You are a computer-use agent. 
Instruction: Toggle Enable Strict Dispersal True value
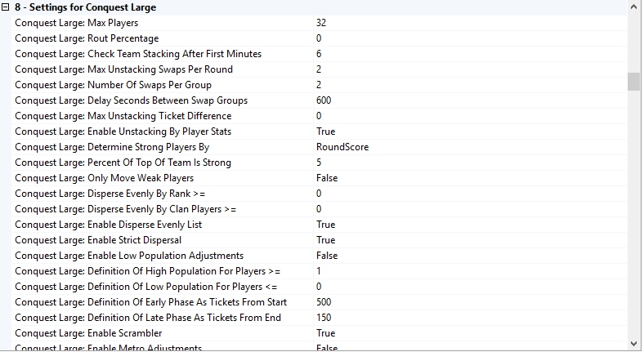coord(325,240)
